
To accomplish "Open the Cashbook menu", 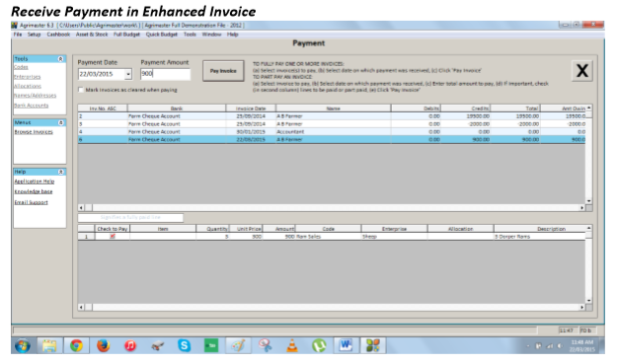I will tap(58, 35).
